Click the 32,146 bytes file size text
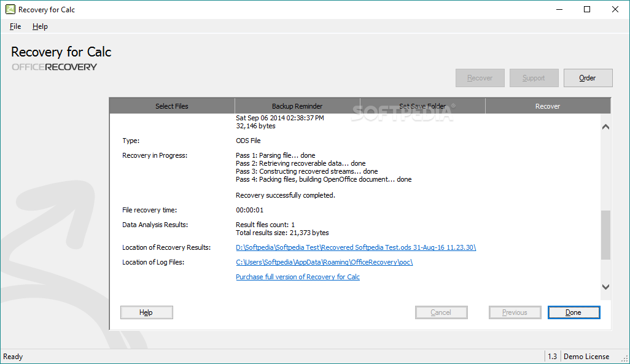630x364 pixels. pos(255,126)
